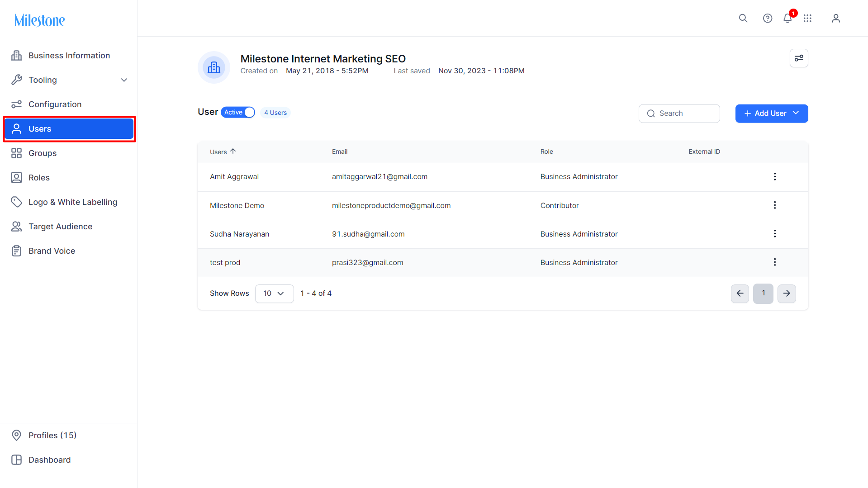
Task: Click the Roles badge icon
Action: (17, 178)
